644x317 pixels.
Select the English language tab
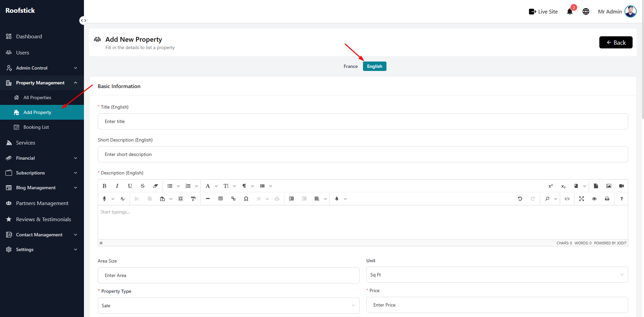coord(375,66)
